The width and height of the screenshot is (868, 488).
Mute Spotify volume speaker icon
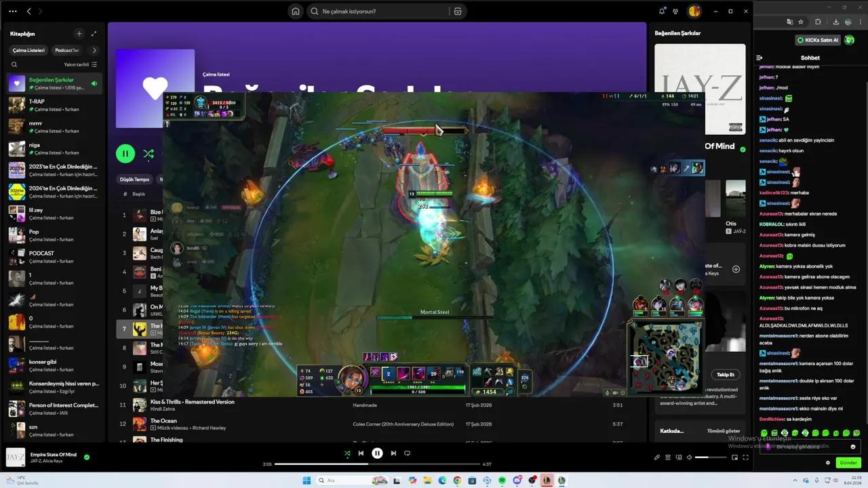[689, 457]
